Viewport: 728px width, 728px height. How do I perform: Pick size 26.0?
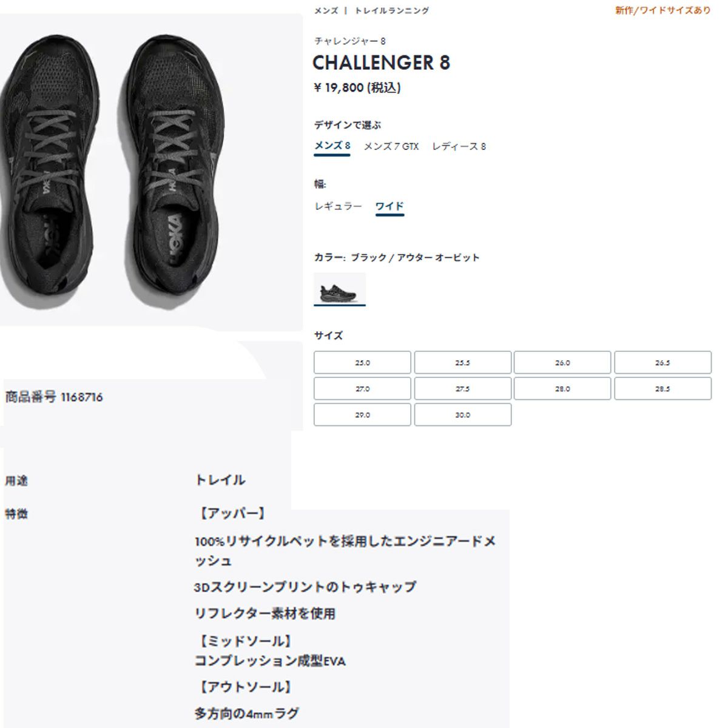pos(562,363)
